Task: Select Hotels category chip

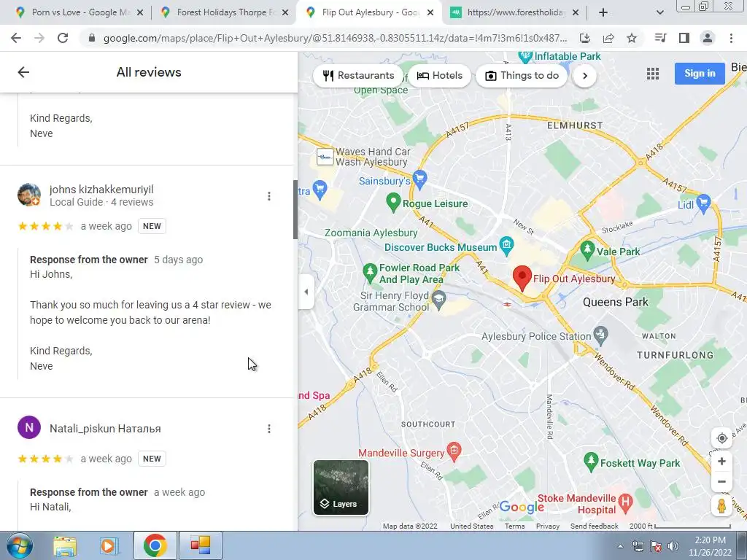Action: pos(439,76)
